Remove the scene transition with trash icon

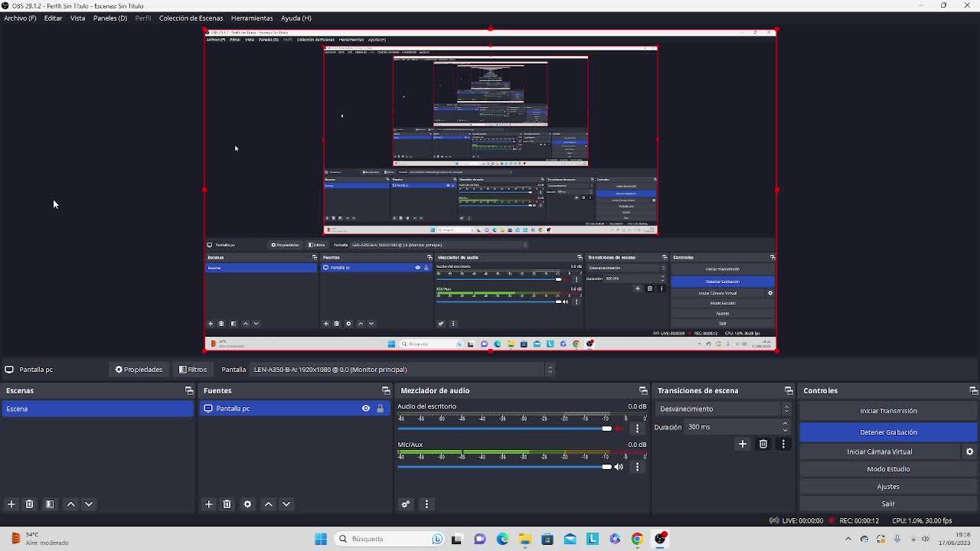coord(763,444)
